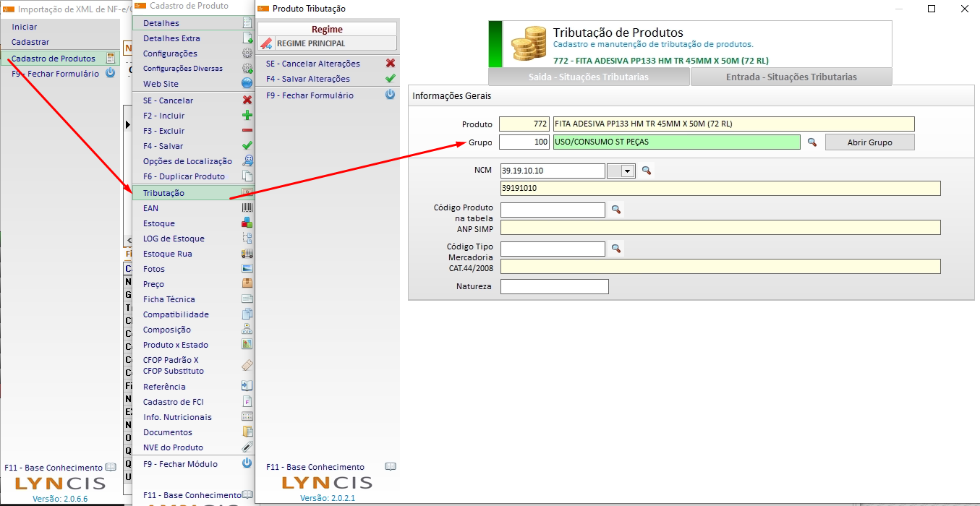
Task: Click the ANP SIMP code search icon
Action: (x=616, y=210)
